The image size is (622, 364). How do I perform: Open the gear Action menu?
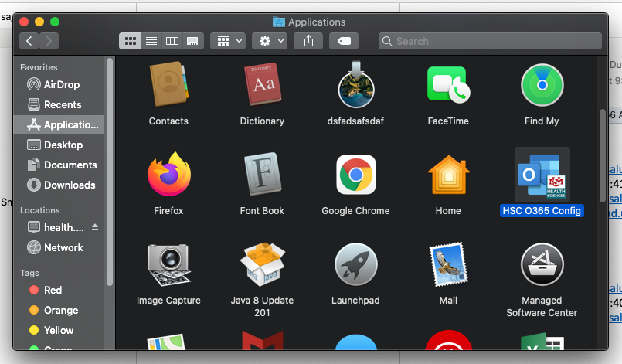pos(271,41)
